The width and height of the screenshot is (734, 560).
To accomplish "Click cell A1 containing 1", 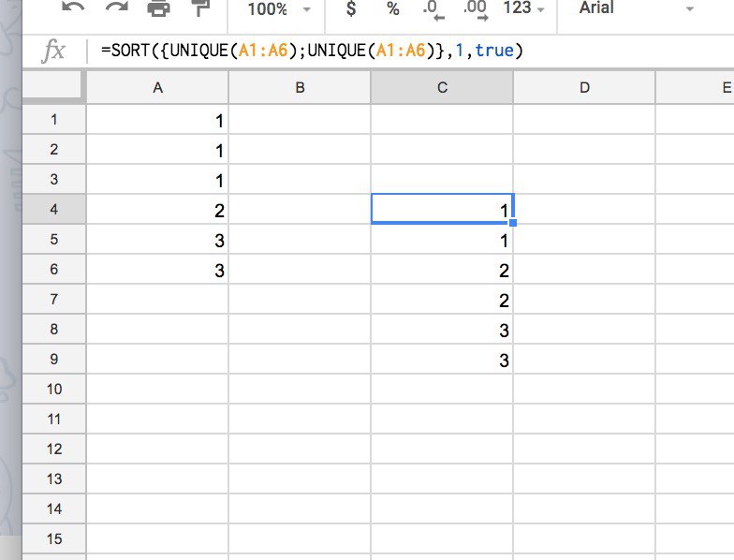I will click(x=157, y=120).
